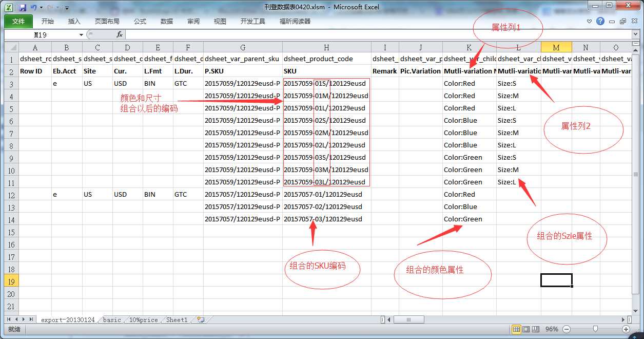Expand the ribbon via the chevron icon
This screenshot has height=339, width=644.
pyautogui.click(x=590, y=21)
